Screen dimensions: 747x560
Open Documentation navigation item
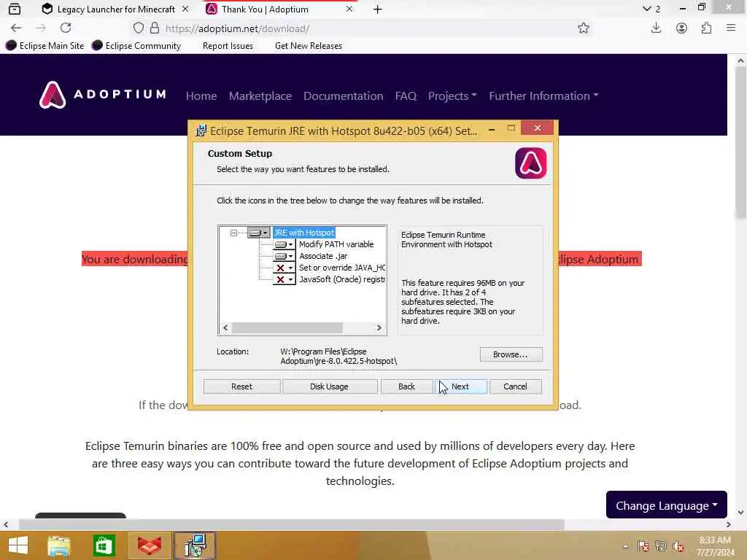pyautogui.click(x=343, y=96)
